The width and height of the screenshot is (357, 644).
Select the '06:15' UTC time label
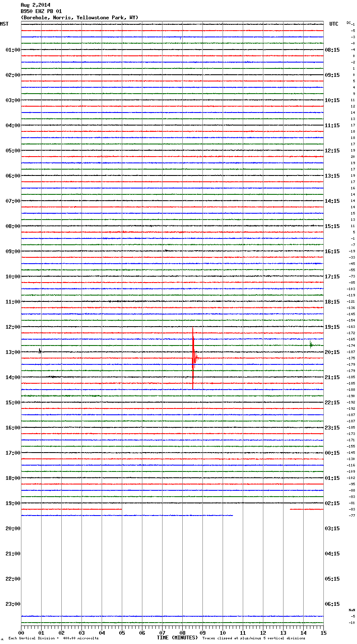(332, 604)
